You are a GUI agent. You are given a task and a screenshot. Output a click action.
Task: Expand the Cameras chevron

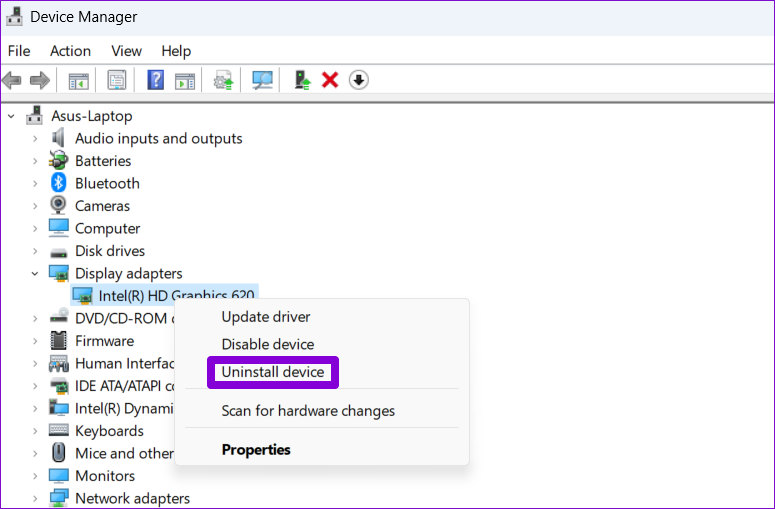pos(35,206)
